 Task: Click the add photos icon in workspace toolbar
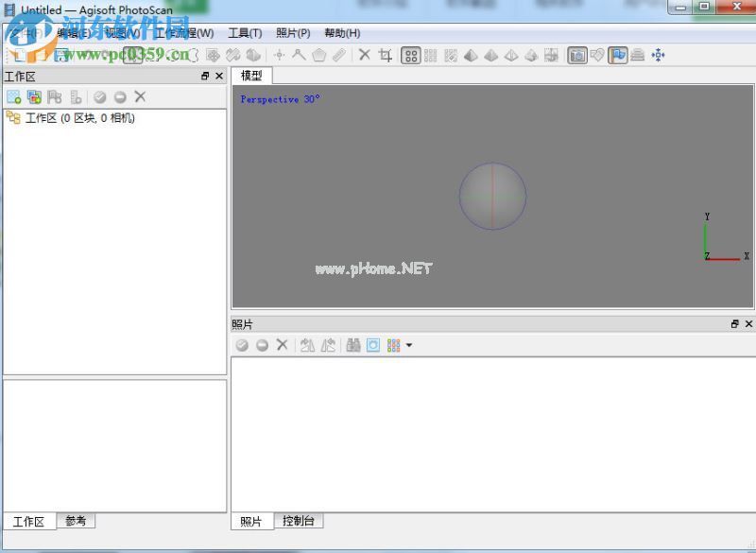coord(34,96)
